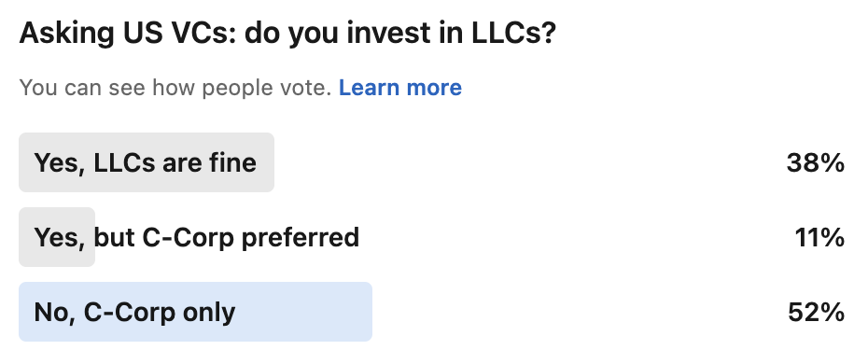
Task: Click 'Yes,' inside the shortest bar
Action: pyautogui.click(x=60, y=238)
